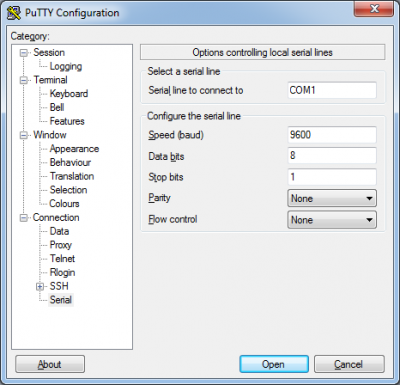Click the Data bits field

click(x=332, y=156)
